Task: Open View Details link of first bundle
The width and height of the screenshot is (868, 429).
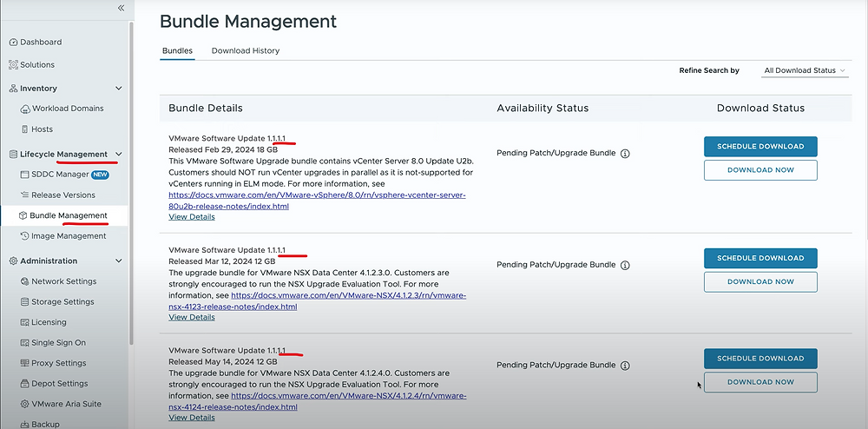Action: pyautogui.click(x=192, y=217)
